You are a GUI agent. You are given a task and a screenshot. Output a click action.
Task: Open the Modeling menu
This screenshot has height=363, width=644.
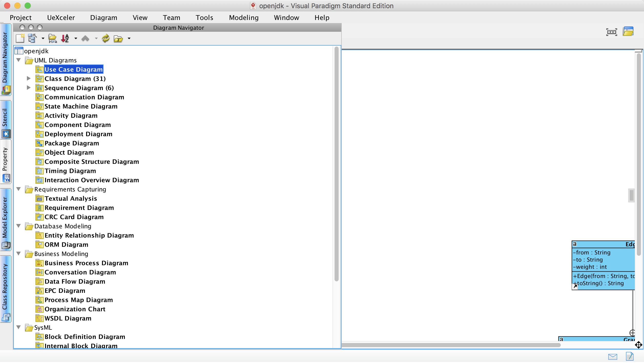click(244, 18)
